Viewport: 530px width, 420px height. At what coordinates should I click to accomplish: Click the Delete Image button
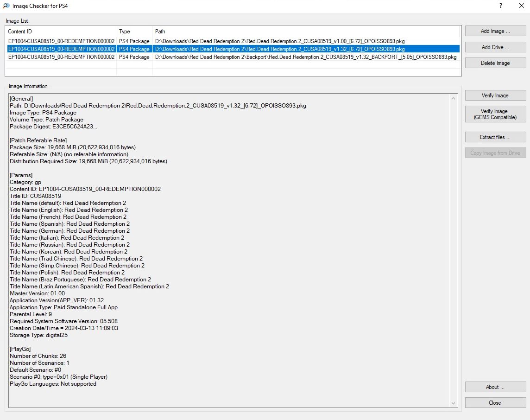pos(495,63)
